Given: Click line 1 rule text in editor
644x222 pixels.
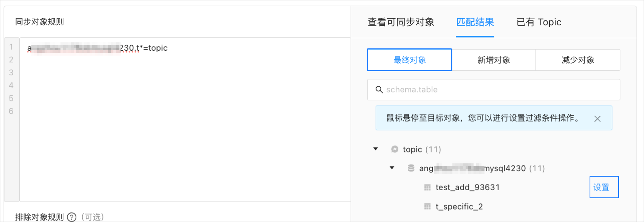Looking at the screenshot, I should [x=98, y=48].
